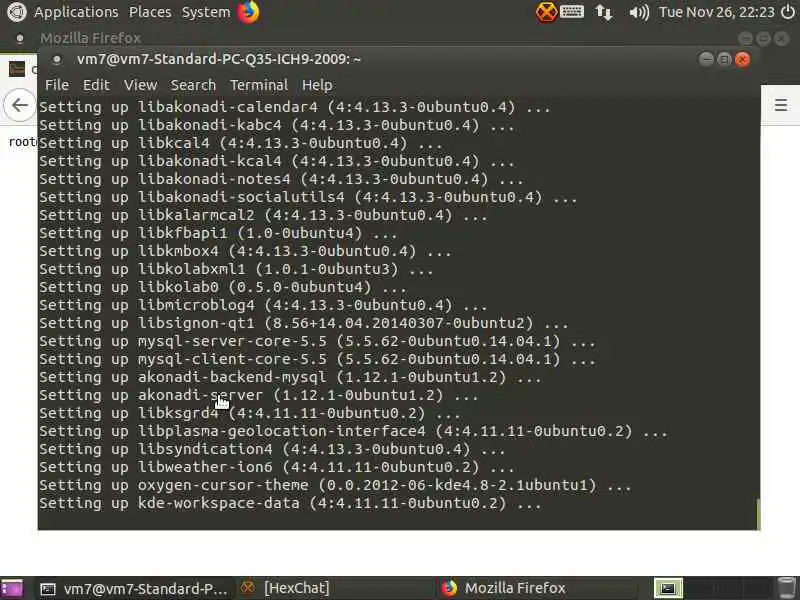Click line 'Setting up libkcal4'

(x=240, y=143)
